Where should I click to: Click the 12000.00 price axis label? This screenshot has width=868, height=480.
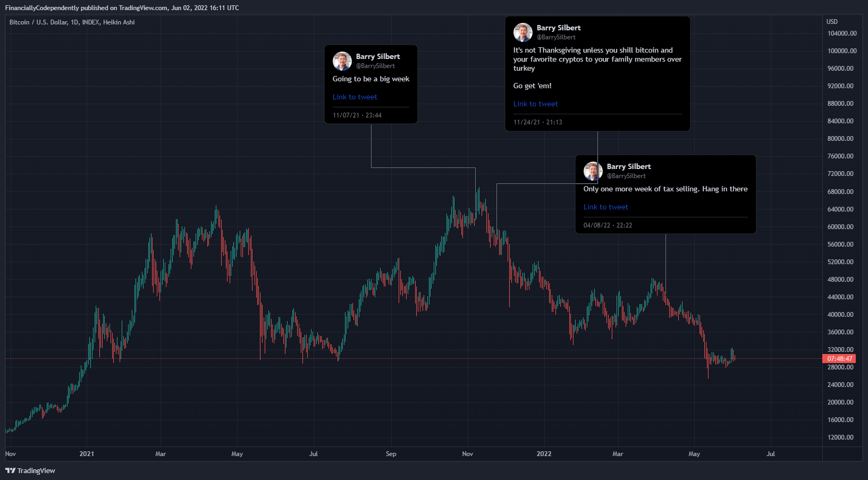840,437
